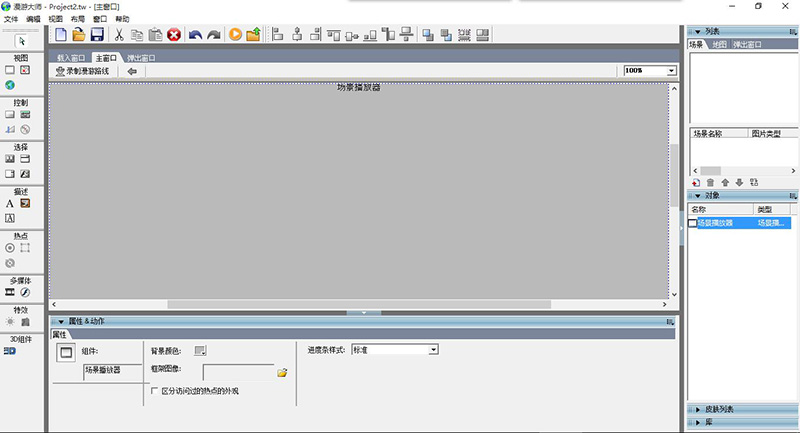Image resolution: width=800 pixels, height=433 pixels.
Task: Align components to the top
Action: click(x=334, y=35)
